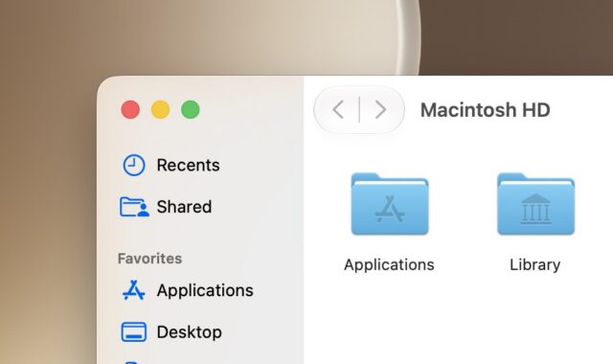
Task: Click the Macintosh HD window title
Action: pyautogui.click(x=486, y=110)
